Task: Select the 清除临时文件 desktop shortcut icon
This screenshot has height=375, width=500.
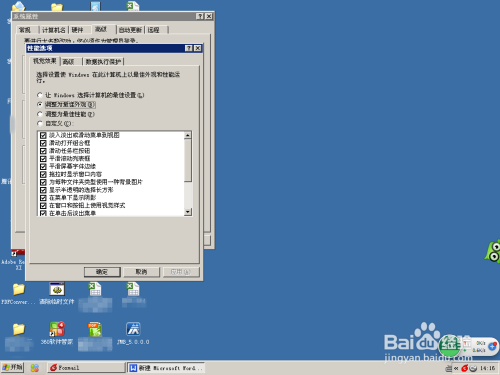Action: click(57, 289)
